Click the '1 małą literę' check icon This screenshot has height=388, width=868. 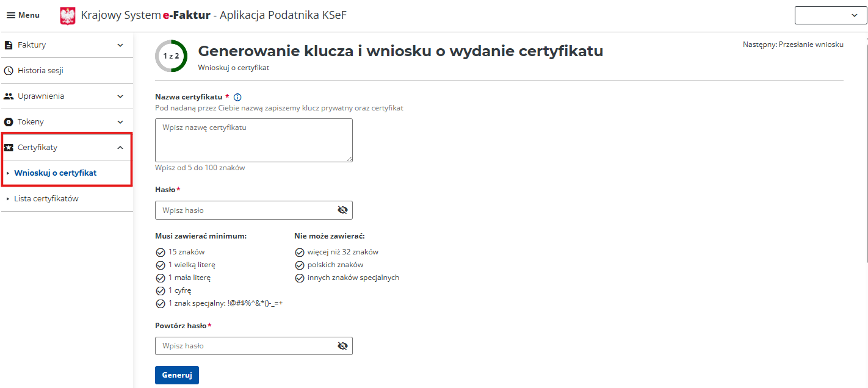click(161, 278)
